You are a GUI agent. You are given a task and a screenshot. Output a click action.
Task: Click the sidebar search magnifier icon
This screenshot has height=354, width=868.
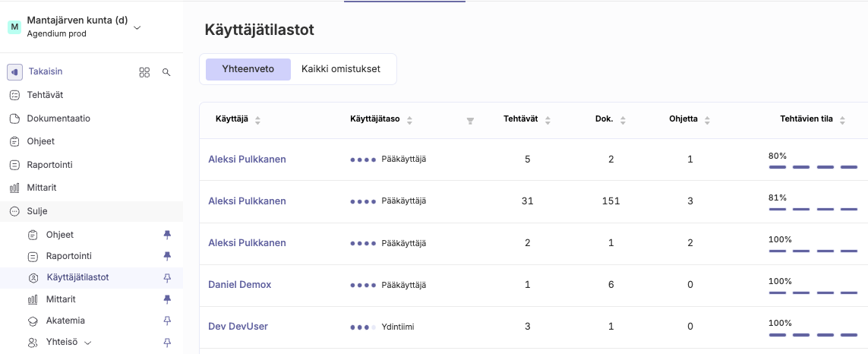(166, 72)
